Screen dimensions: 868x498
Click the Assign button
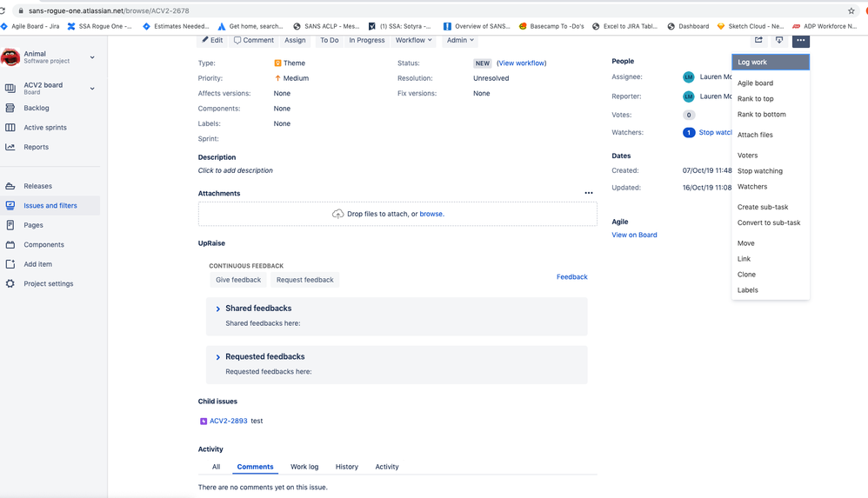tap(295, 40)
